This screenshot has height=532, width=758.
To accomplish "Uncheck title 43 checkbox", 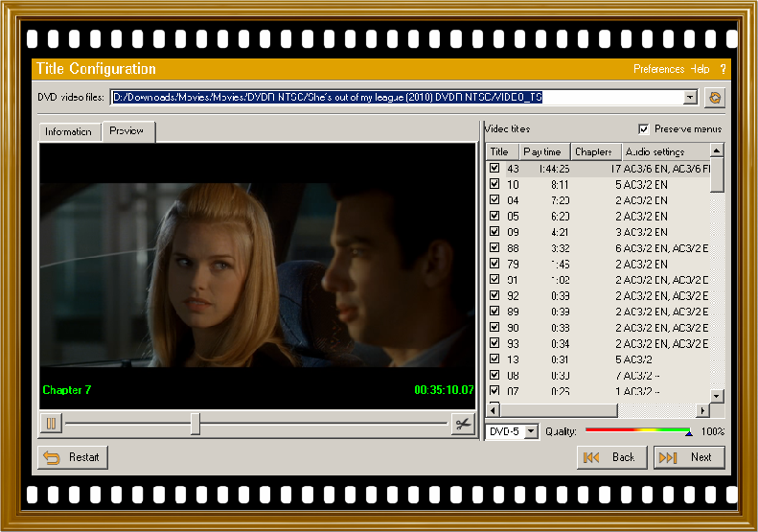I will [x=494, y=169].
